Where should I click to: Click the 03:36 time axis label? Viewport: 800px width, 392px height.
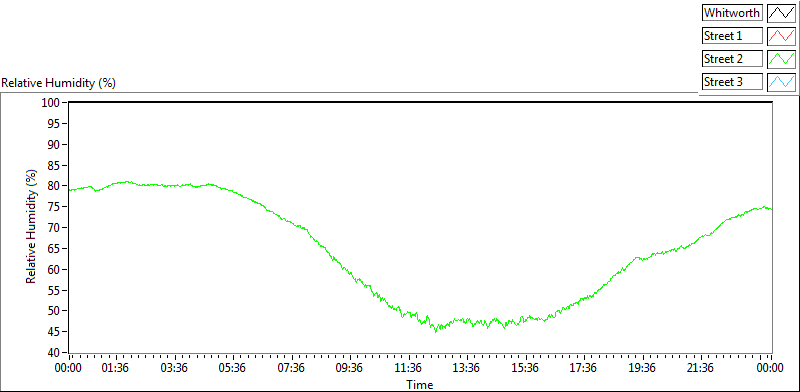tap(174, 368)
